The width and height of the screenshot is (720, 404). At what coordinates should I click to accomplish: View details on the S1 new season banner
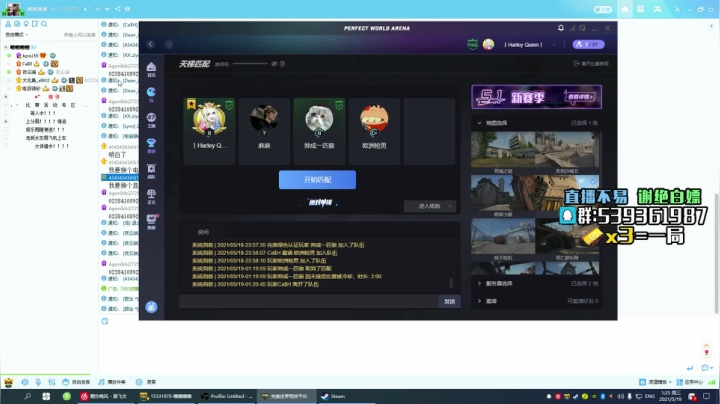click(580, 97)
